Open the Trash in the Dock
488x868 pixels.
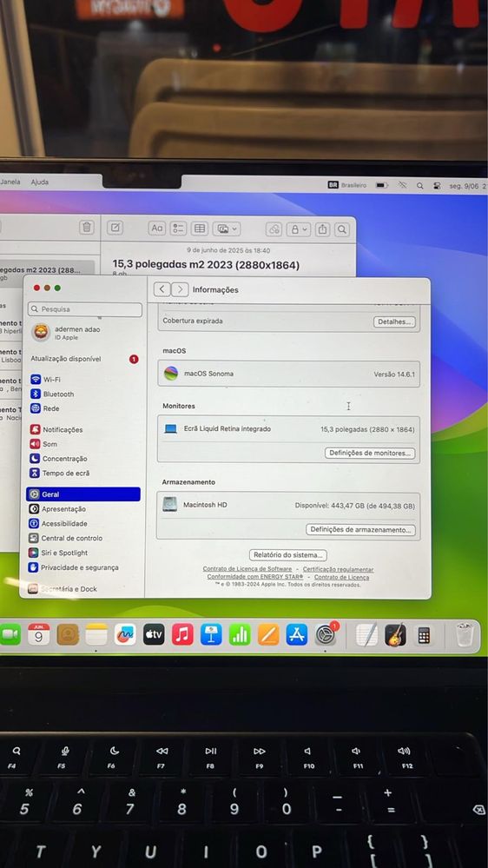tap(465, 635)
